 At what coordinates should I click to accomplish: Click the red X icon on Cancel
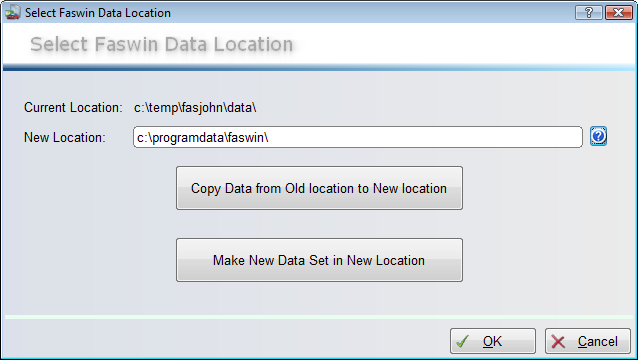click(558, 342)
